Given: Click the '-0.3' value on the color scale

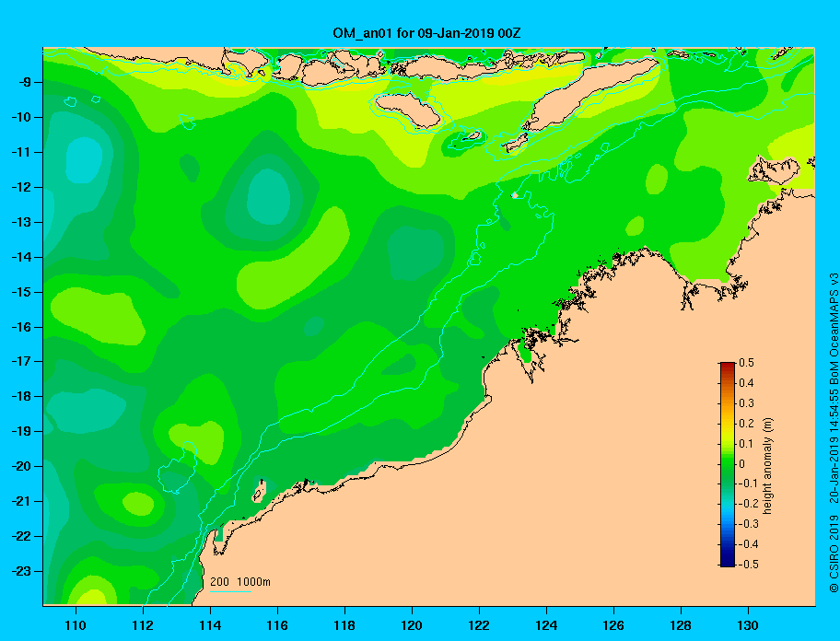Looking at the screenshot, I should 749,524.
